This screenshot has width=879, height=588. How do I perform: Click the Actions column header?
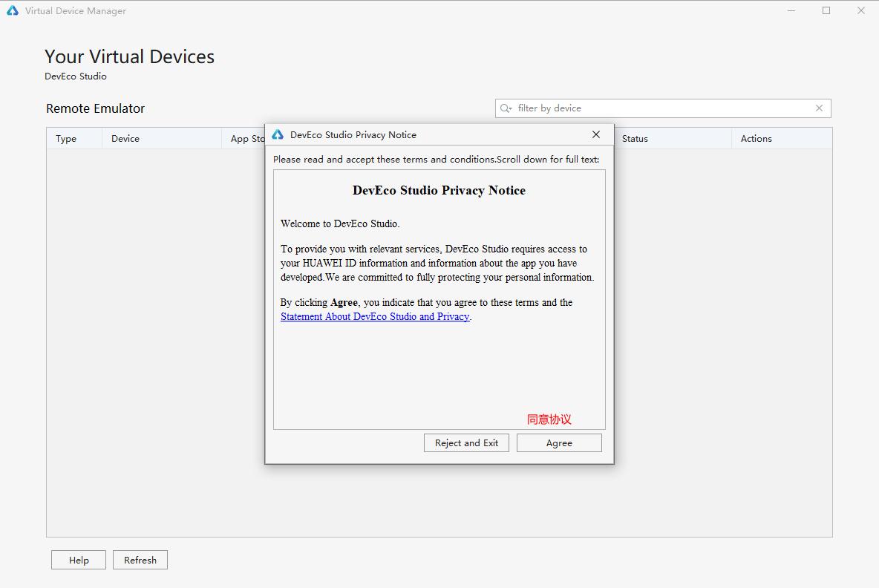[756, 139]
